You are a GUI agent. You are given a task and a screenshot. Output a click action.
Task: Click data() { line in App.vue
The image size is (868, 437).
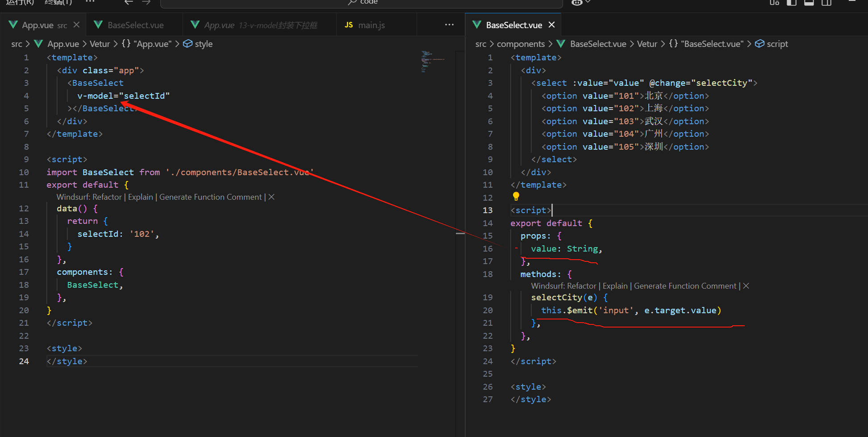coord(77,208)
